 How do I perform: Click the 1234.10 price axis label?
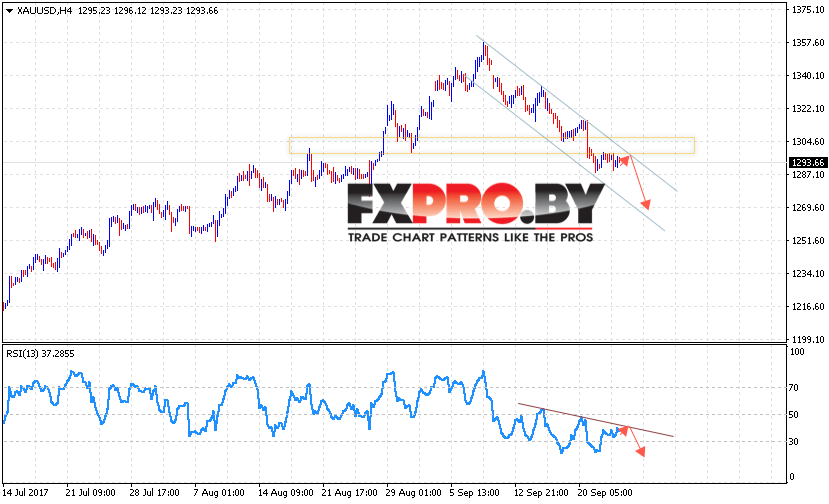[x=808, y=273]
